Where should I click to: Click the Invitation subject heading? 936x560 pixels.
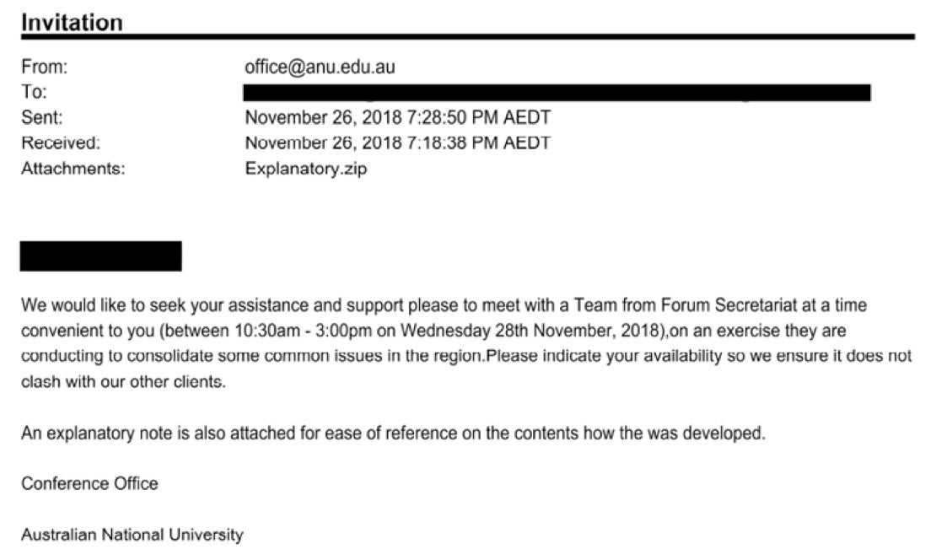pyautogui.click(x=72, y=22)
